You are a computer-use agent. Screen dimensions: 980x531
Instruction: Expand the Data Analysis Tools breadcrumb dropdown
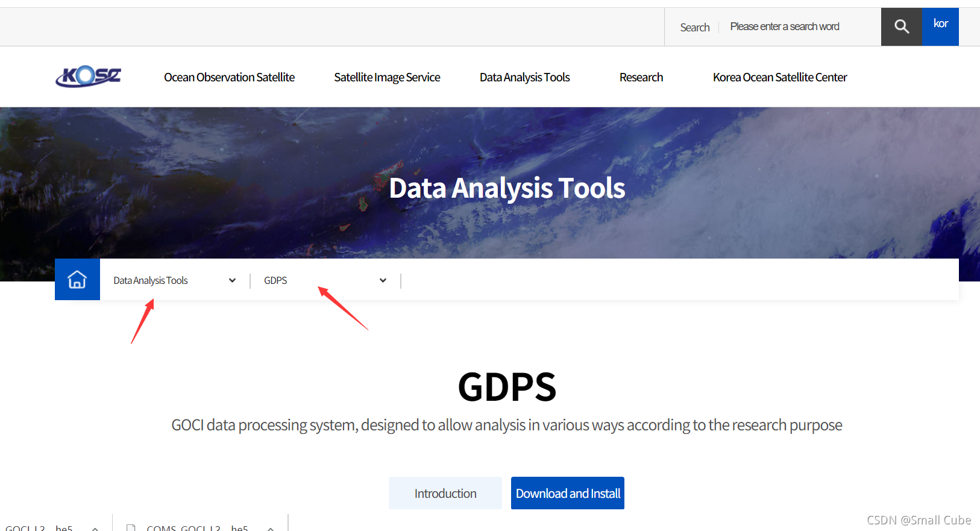click(x=175, y=280)
